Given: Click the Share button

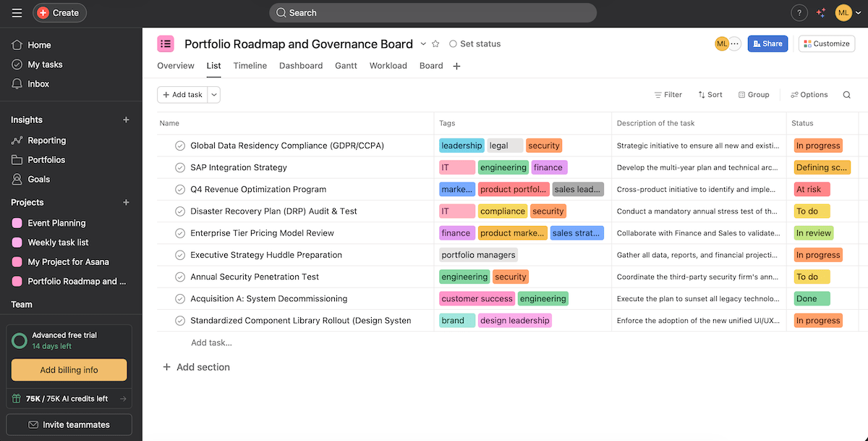Looking at the screenshot, I should point(767,43).
